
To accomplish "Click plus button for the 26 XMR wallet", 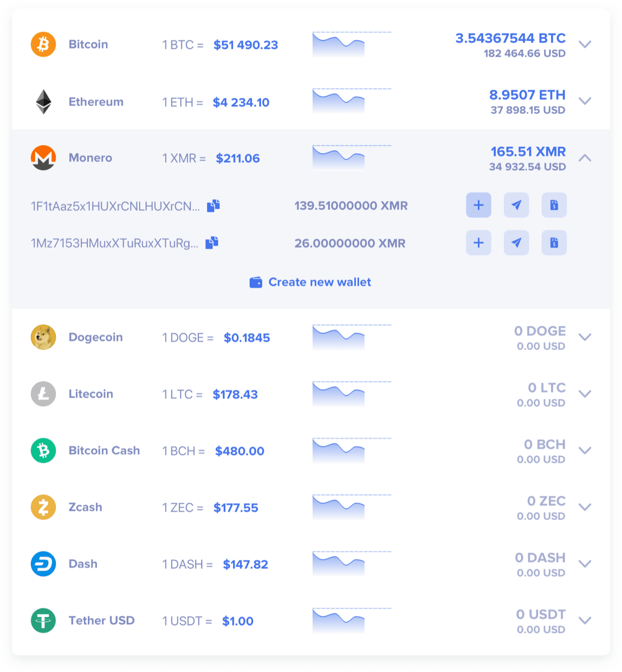I will click(478, 243).
